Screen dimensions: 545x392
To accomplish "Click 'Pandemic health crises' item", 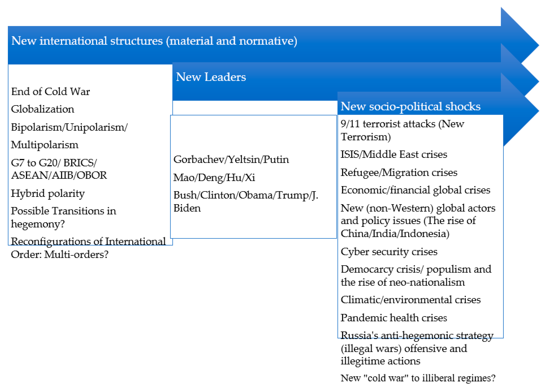I will pyautogui.click(x=394, y=318).
